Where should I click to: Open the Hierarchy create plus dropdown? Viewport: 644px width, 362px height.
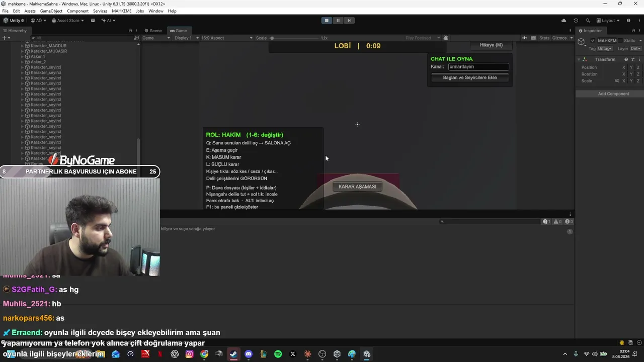[6, 38]
